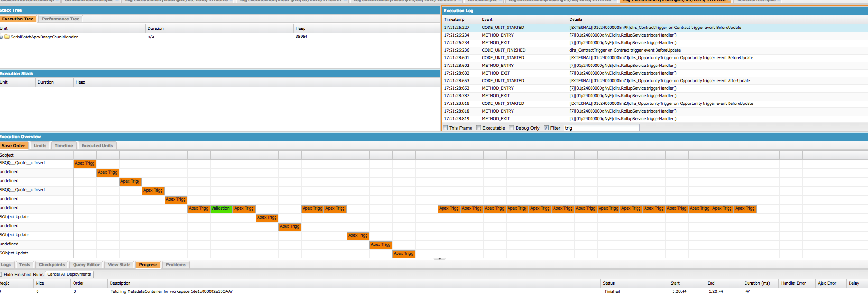Click the Details column header

[717, 19]
